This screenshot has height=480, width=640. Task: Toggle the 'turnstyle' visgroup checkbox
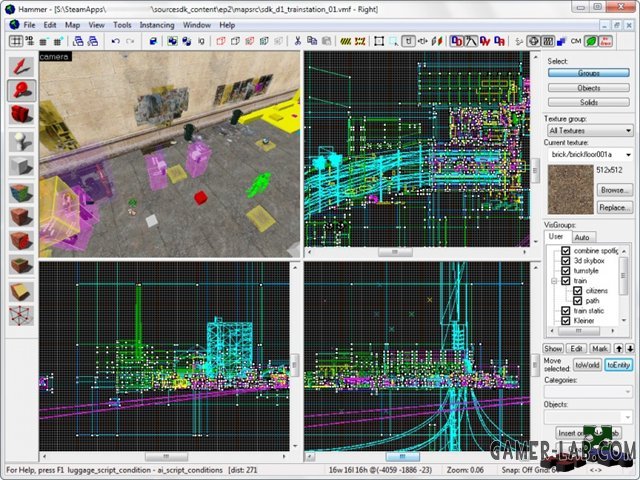pos(566,271)
